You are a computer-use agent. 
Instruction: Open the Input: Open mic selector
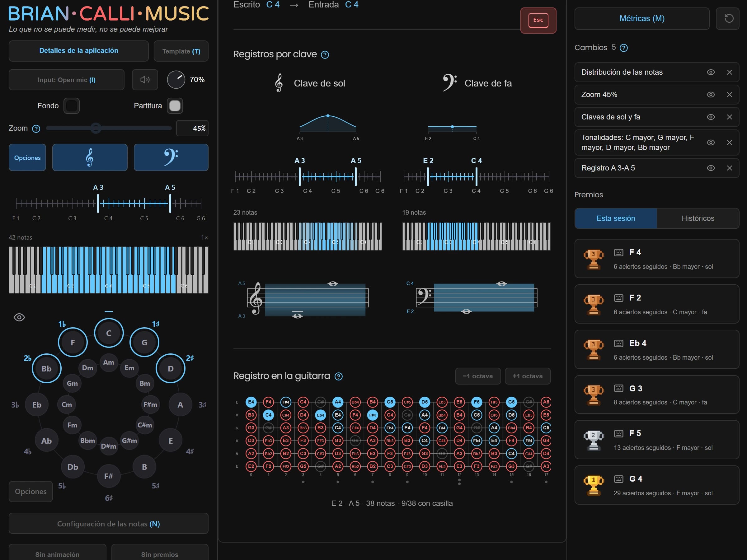(x=67, y=80)
